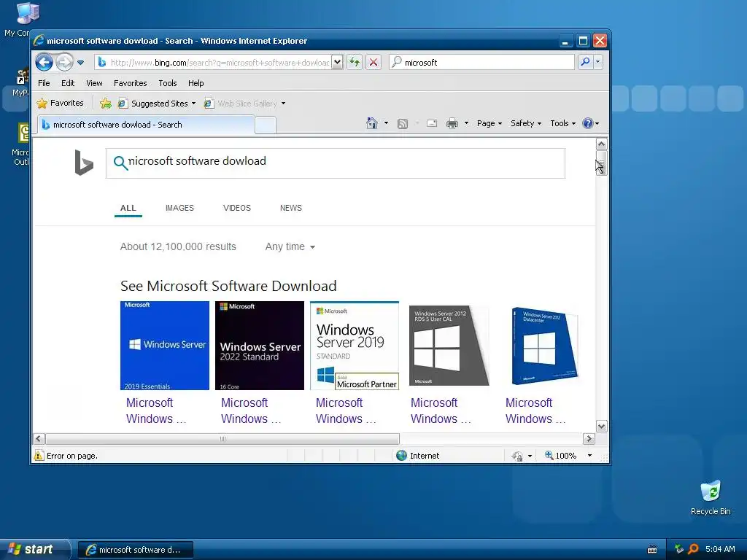
Task: Open the Edit menu
Action: [68, 83]
